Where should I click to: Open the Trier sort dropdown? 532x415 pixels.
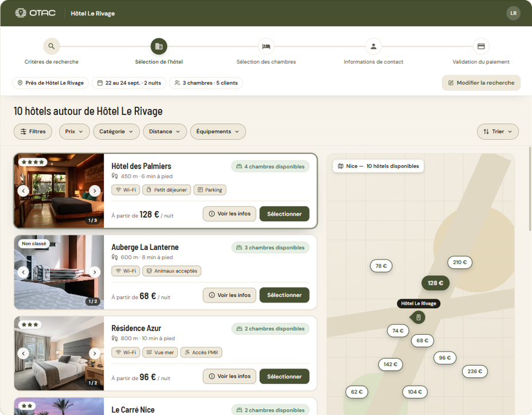498,132
